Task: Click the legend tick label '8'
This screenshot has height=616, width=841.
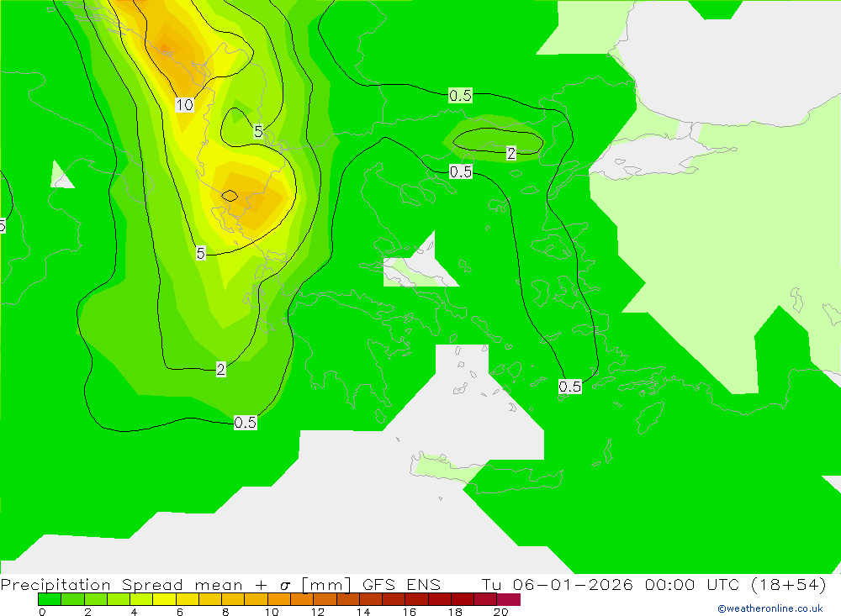Action: coord(225,612)
